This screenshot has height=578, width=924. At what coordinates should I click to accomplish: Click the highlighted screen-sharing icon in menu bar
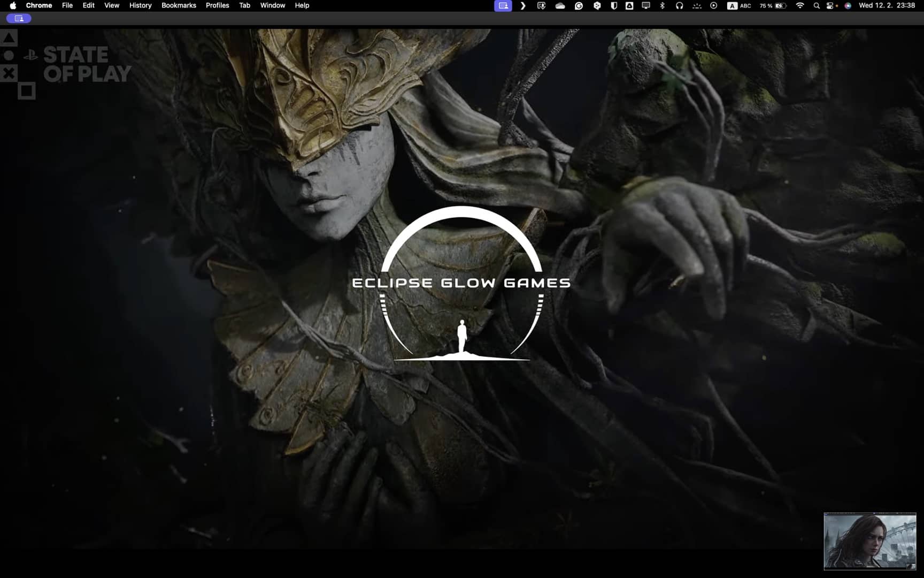coord(503,5)
